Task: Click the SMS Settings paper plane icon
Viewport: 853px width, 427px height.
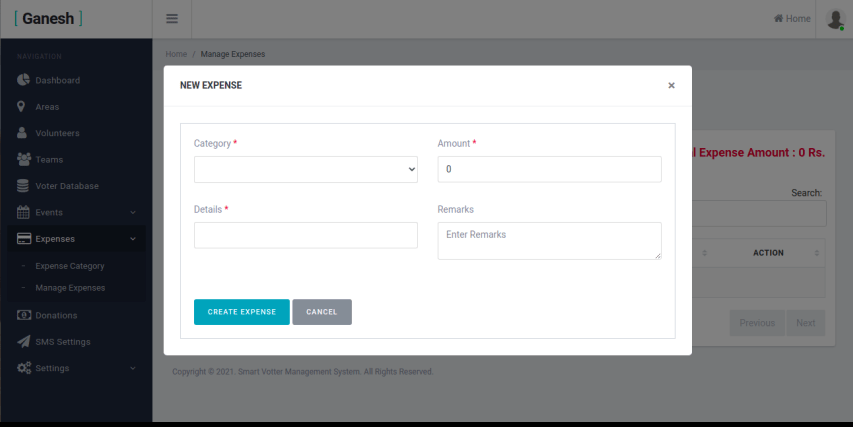Action: [24, 342]
